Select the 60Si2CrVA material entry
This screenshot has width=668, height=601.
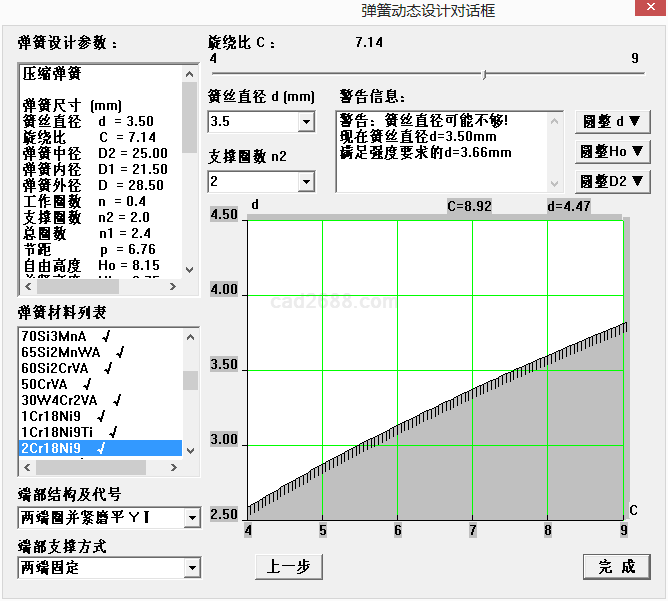point(60,368)
